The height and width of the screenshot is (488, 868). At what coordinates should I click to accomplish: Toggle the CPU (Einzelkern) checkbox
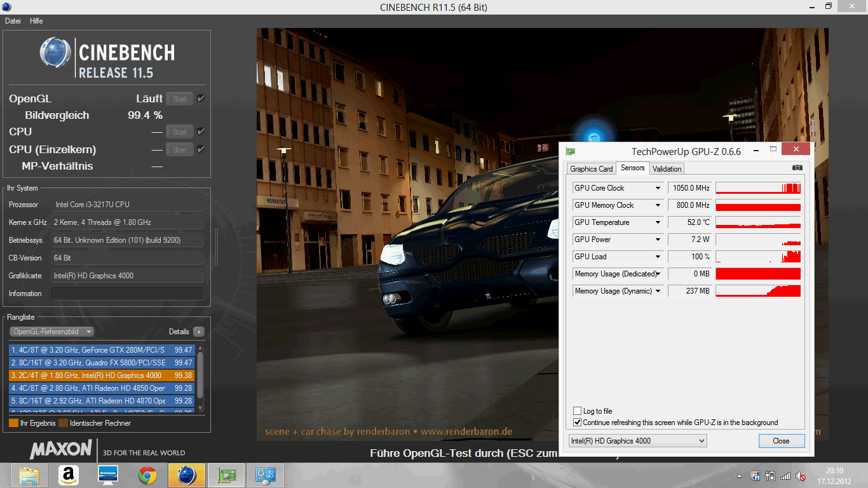coord(201,149)
